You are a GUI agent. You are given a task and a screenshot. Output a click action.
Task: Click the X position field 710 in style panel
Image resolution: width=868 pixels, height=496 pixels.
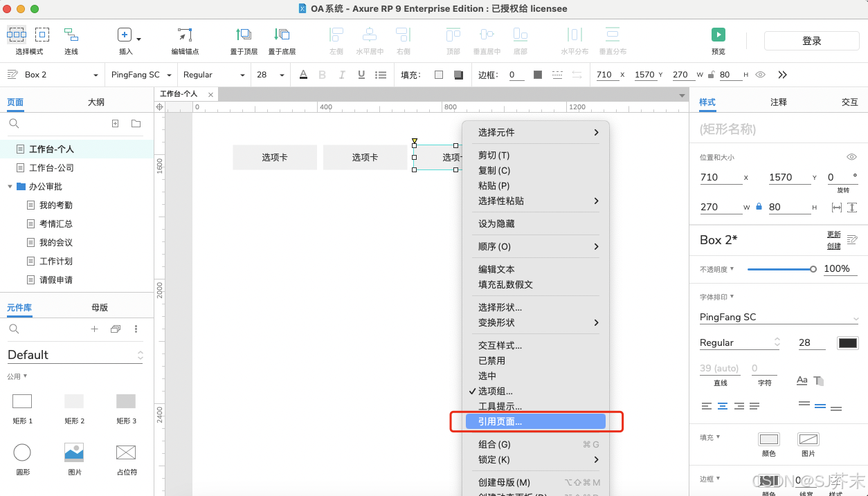coord(721,177)
